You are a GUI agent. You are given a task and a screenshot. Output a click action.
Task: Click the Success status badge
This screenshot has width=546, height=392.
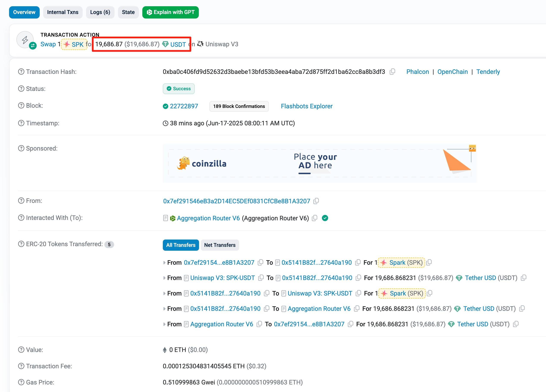coord(179,89)
